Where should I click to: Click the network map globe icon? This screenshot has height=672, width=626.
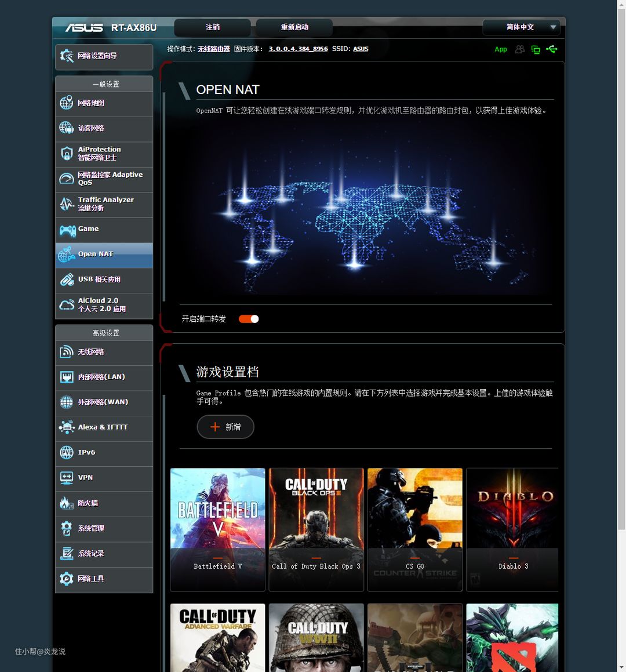[67, 103]
